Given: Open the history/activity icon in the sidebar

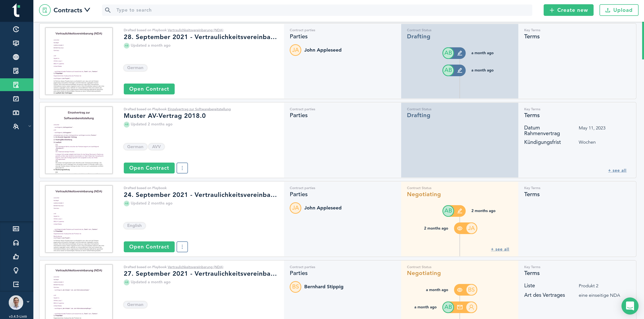Looking at the screenshot, I should 16,29.
